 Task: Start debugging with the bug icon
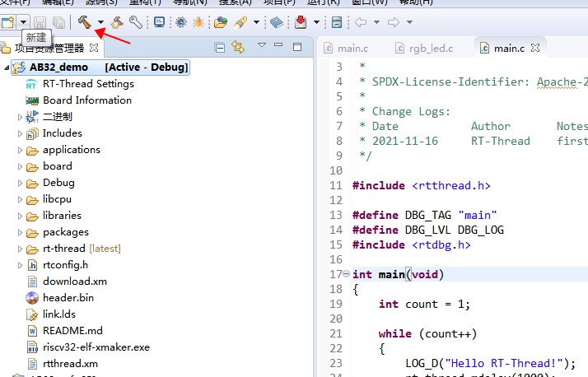coord(198,22)
